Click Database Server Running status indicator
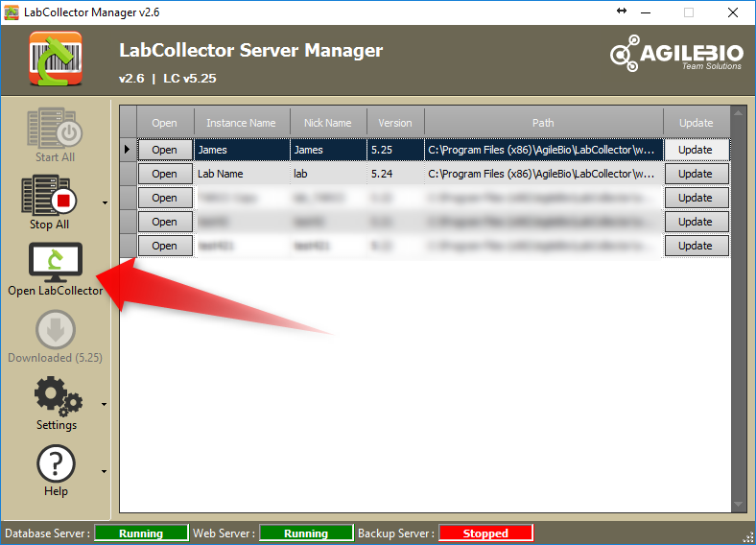 [x=141, y=533]
